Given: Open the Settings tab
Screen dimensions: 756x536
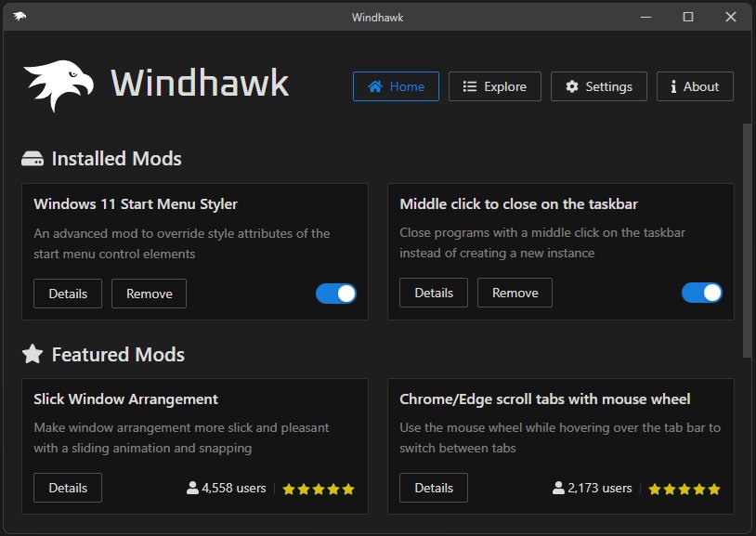Looking at the screenshot, I should pyautogui.click(x=599, y=86).
